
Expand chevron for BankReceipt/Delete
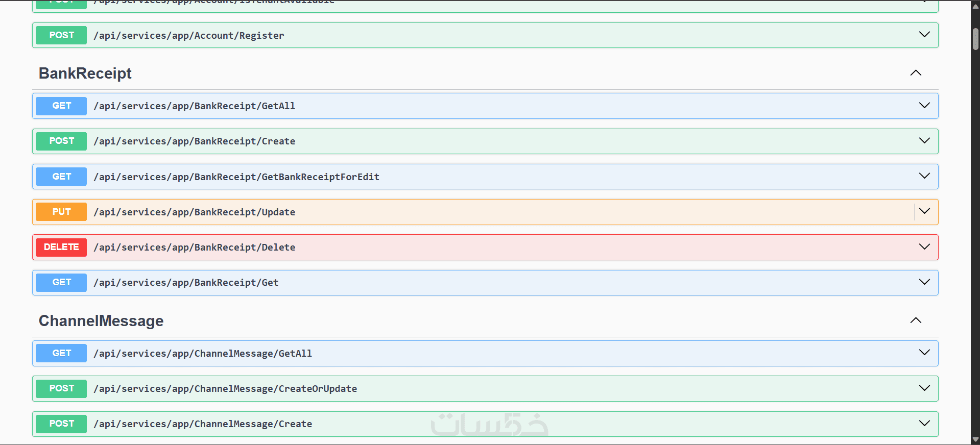pos(924,247)
